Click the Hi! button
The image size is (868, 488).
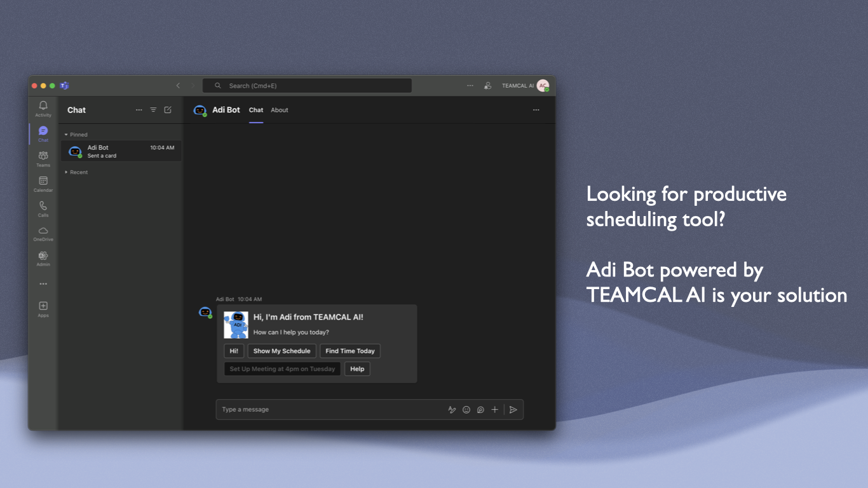tap(234, 351)
